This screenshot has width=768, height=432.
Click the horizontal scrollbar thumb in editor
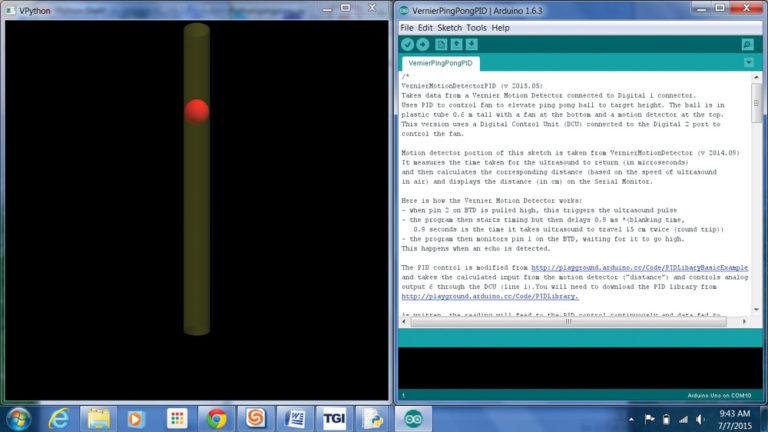point(568,321)
